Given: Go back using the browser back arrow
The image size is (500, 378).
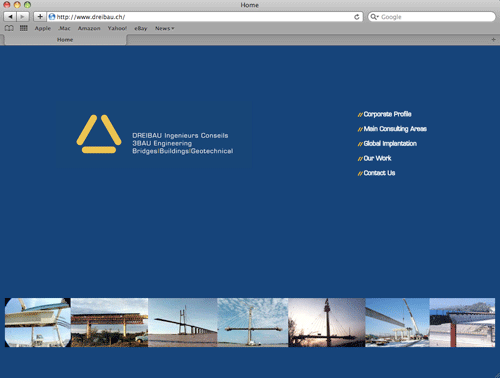Looking at the screenshot, I should [10, 16].
